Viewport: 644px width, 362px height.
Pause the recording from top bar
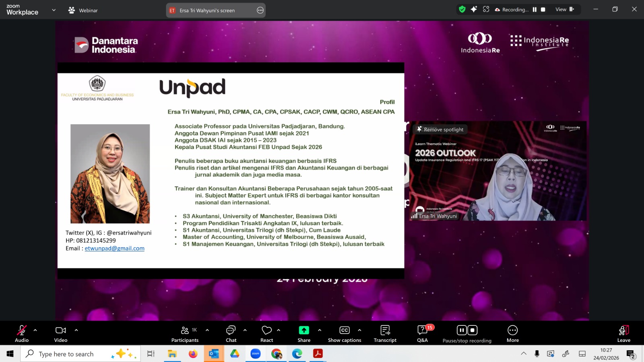coord(535,10)
